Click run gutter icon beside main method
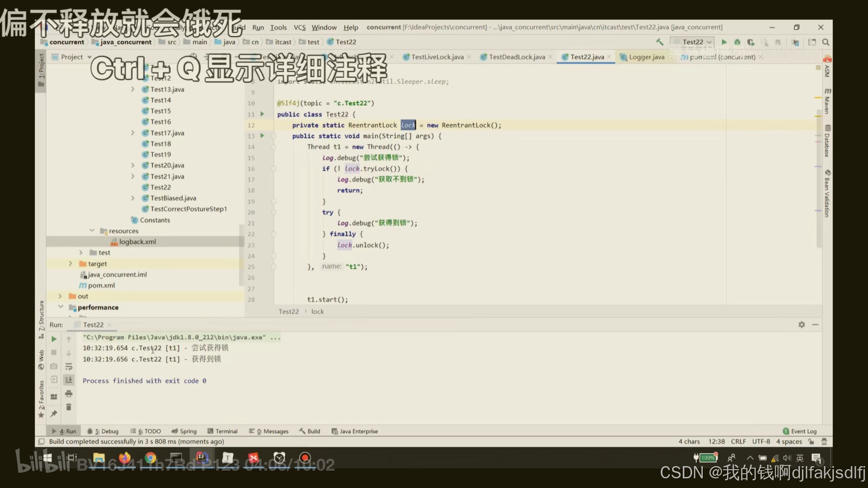 point(262,136)
